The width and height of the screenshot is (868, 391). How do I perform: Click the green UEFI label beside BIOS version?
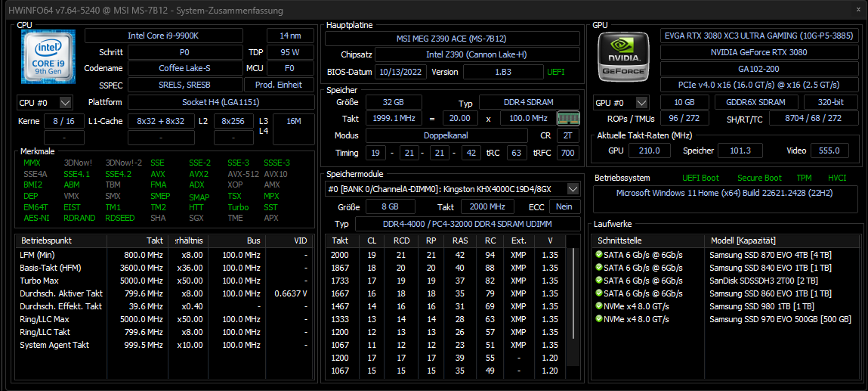[x=556, y=72]
